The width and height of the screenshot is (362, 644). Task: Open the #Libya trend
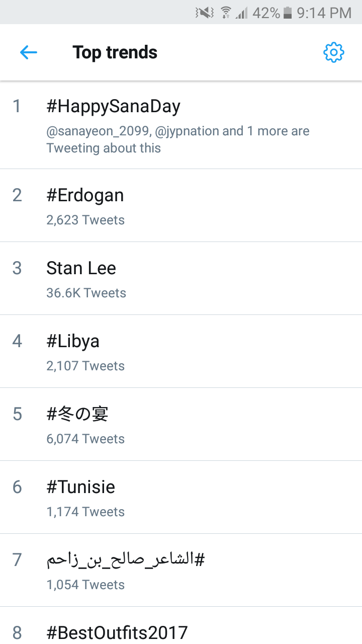73,341
